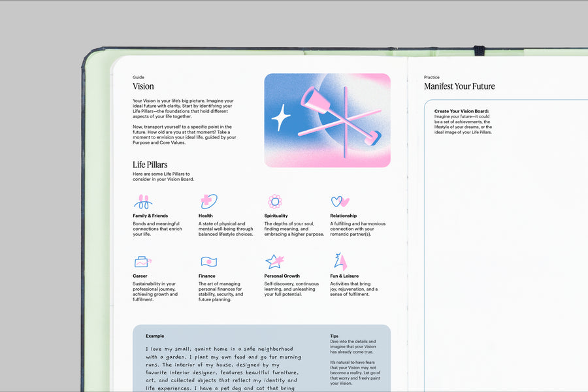The height and width of the screenshot is (392, 588).
Task: Click the handwritten example paragraph
Action: [222, 368]
